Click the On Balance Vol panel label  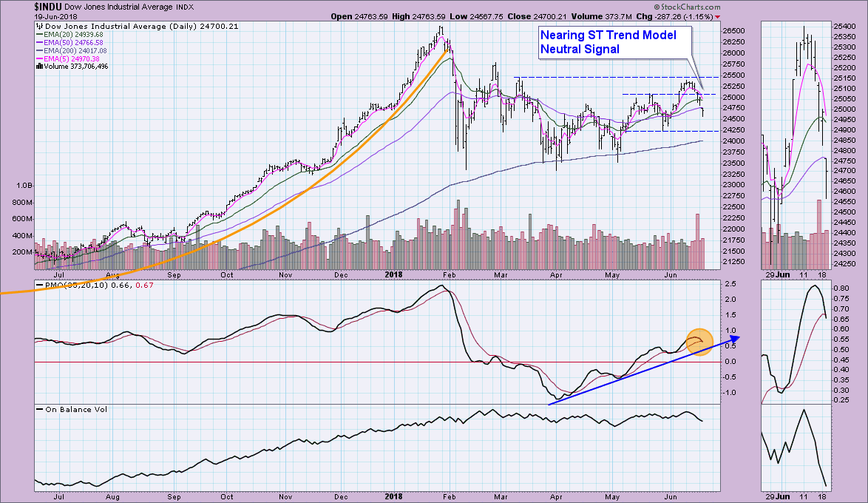click(x=76, y=409)
